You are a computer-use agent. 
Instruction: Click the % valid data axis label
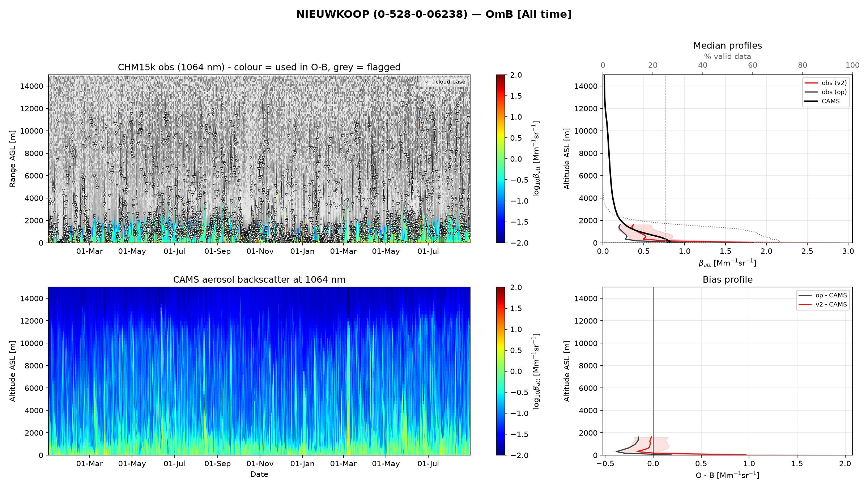pyautogui.click(x=727, y=56)
